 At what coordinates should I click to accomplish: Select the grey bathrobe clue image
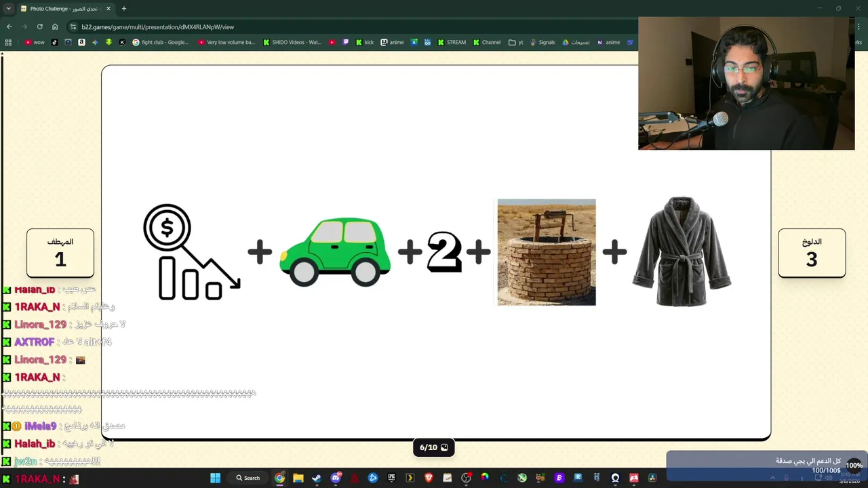682,251
